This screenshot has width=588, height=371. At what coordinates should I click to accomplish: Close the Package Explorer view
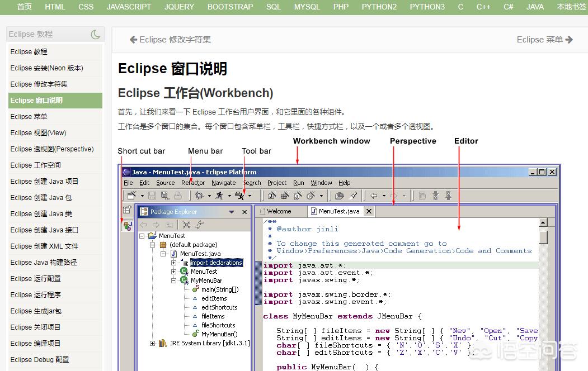pyautogui.click(x=244, y=212)
